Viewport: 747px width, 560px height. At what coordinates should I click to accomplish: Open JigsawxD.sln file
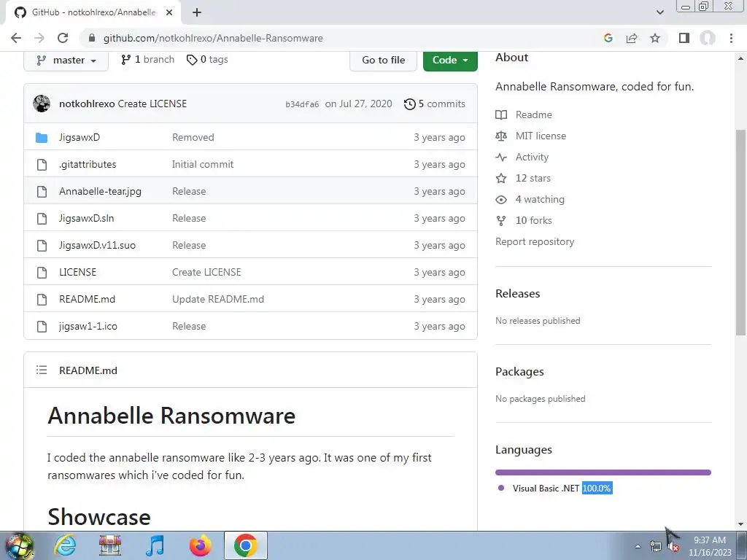(86, 219)
